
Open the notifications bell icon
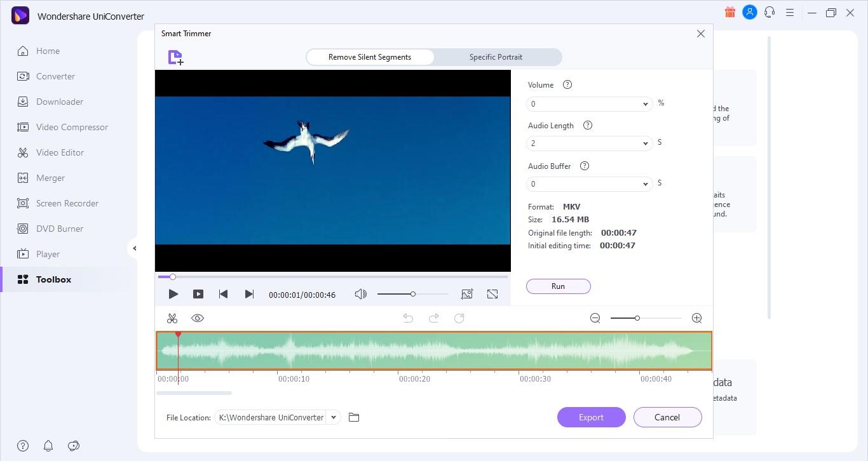48,446
